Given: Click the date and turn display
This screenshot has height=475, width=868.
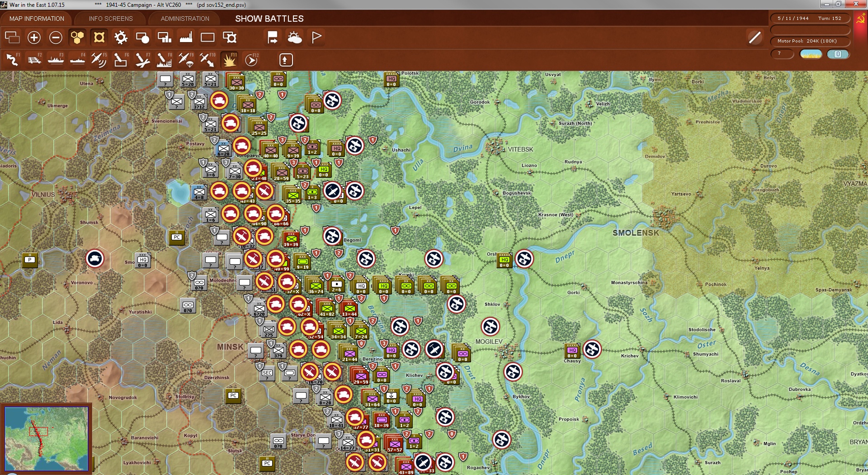Looking at the screenshot, I should click(810, 19).
